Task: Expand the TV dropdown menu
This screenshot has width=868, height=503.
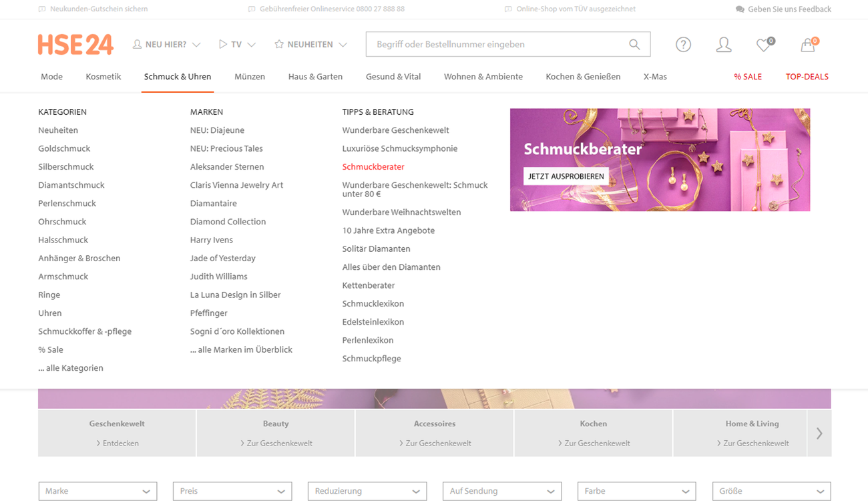Action: [x=237, y=45]
